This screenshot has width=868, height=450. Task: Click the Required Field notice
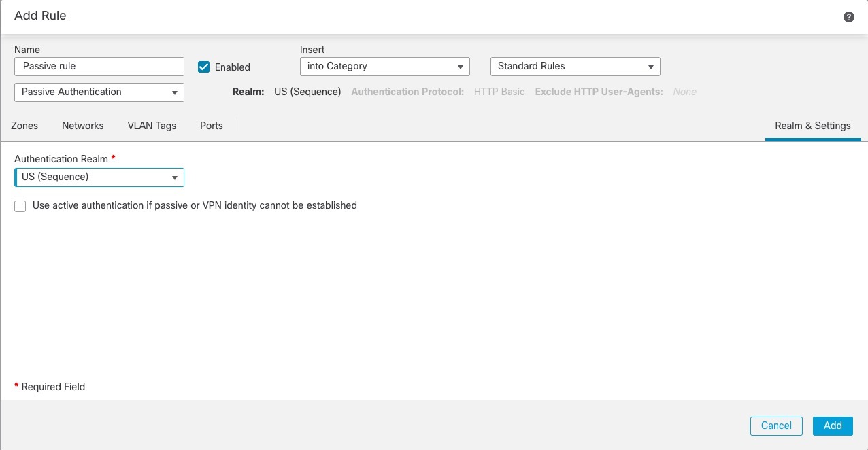(x=50, y=386)
